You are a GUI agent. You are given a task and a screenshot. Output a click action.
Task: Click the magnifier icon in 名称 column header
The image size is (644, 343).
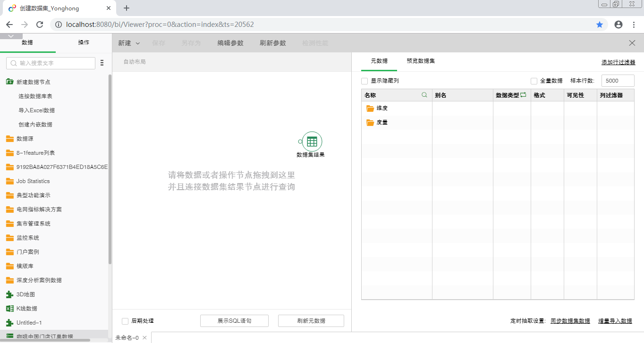(424, 95)
